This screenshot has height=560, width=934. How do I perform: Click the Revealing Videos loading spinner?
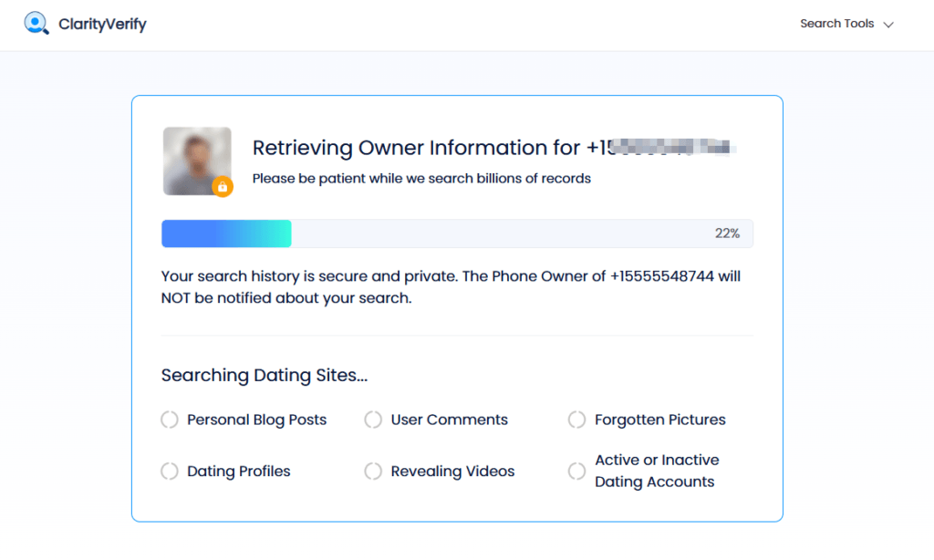coord(373,472)
